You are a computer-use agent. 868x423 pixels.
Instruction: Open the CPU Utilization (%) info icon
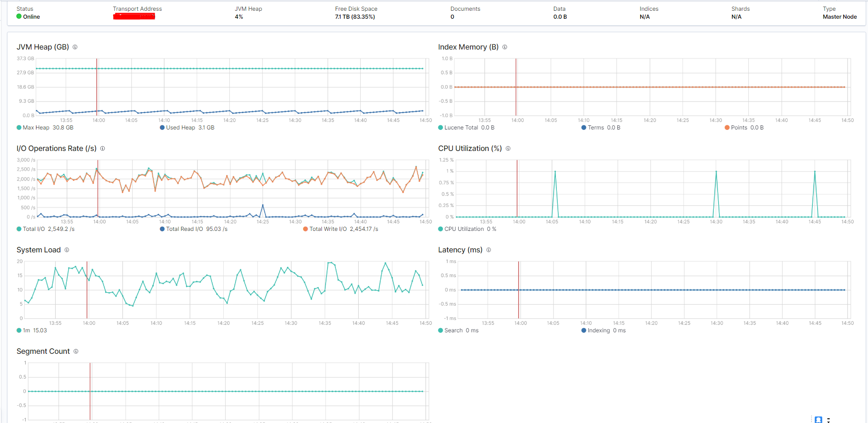pos(508,149)
